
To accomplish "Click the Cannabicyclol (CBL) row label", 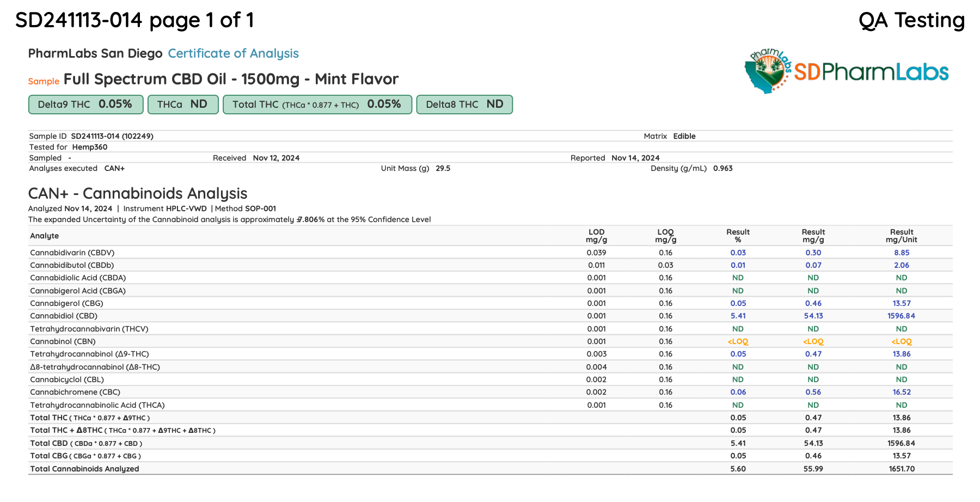I will pos(67,379).
